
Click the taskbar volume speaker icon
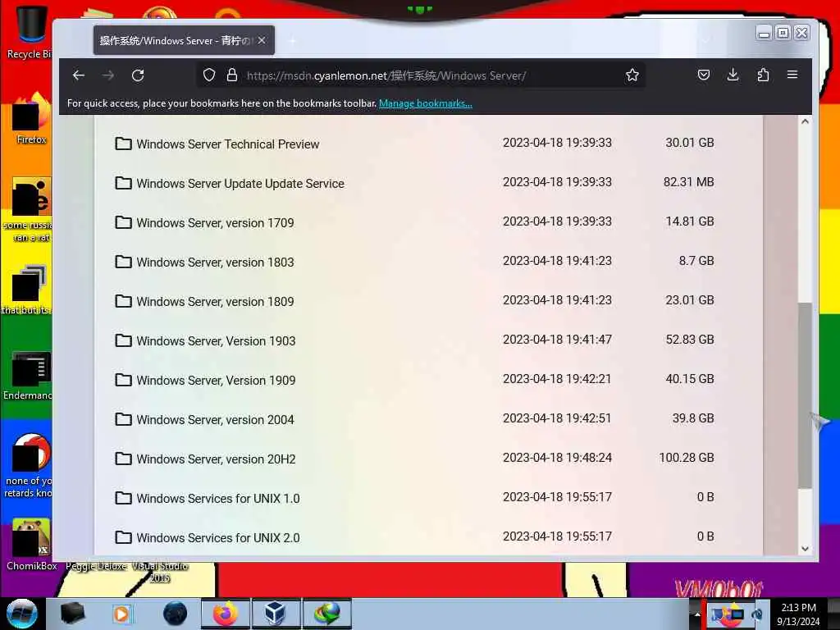[757, 614]
